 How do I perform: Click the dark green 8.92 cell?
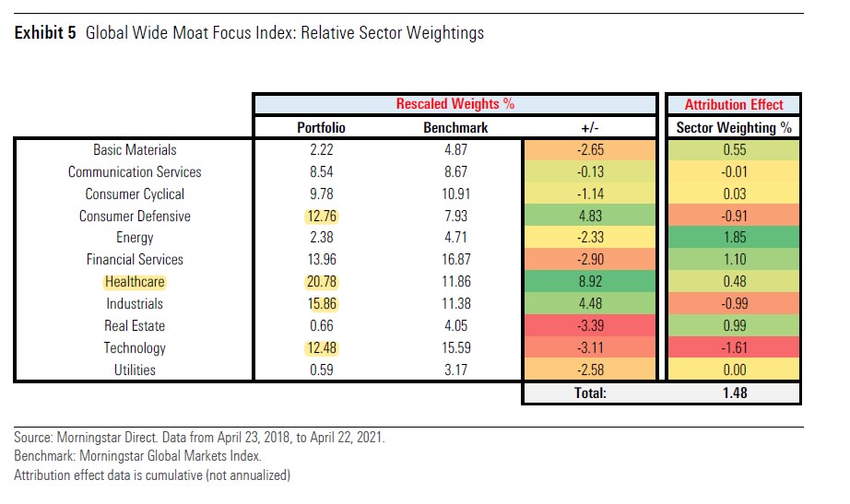click(x=589, y=282)
